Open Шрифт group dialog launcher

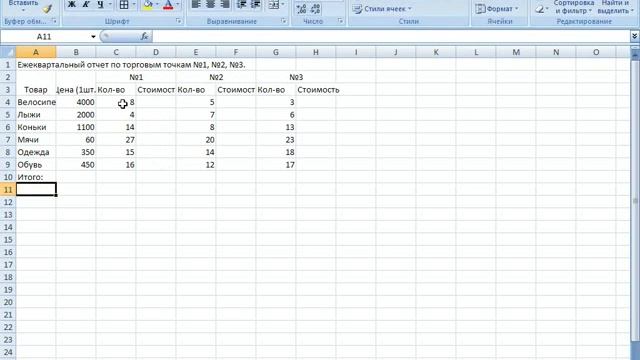click(179, 21)
